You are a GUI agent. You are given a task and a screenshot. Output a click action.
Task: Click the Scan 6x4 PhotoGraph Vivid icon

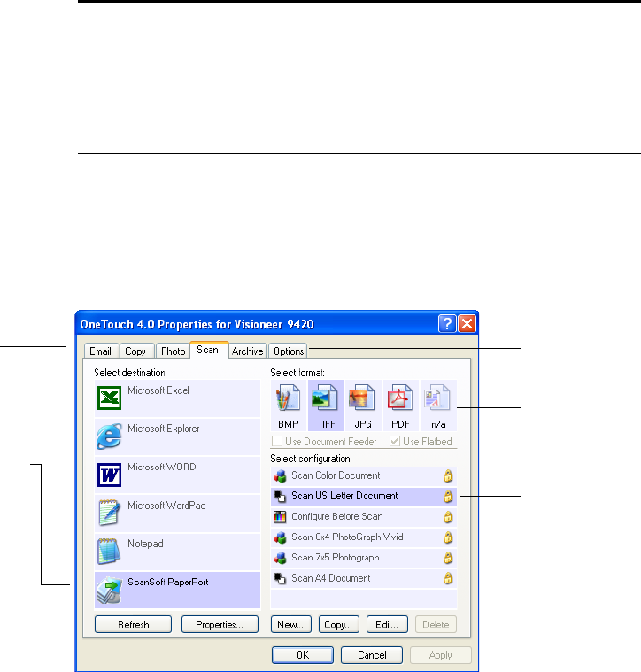(x=280, y=537)
